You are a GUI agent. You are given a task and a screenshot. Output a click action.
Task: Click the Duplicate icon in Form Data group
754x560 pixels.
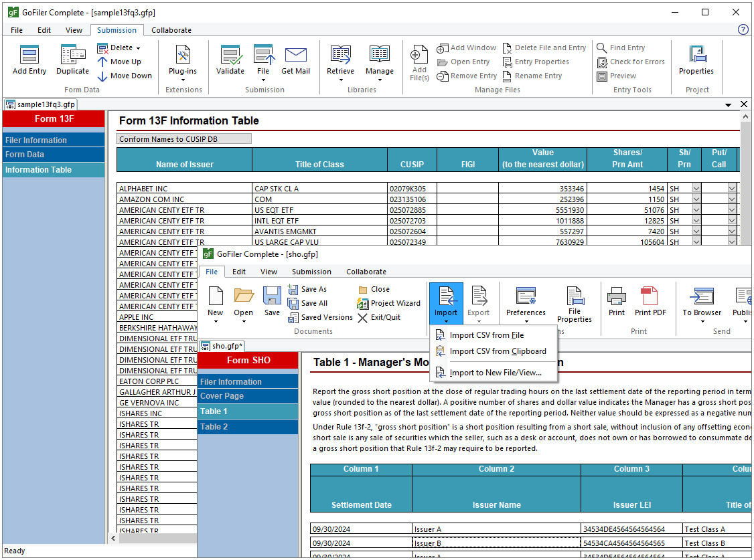[x=72, y=60]
